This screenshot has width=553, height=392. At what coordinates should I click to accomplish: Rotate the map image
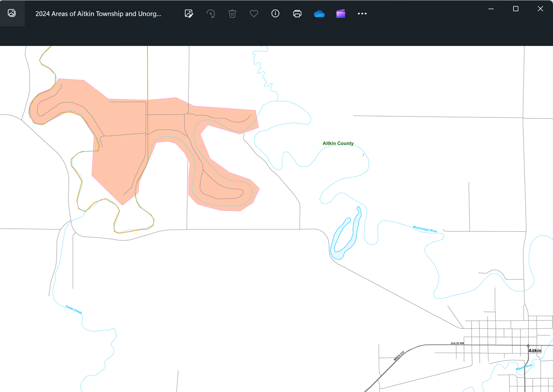point(211,13)
